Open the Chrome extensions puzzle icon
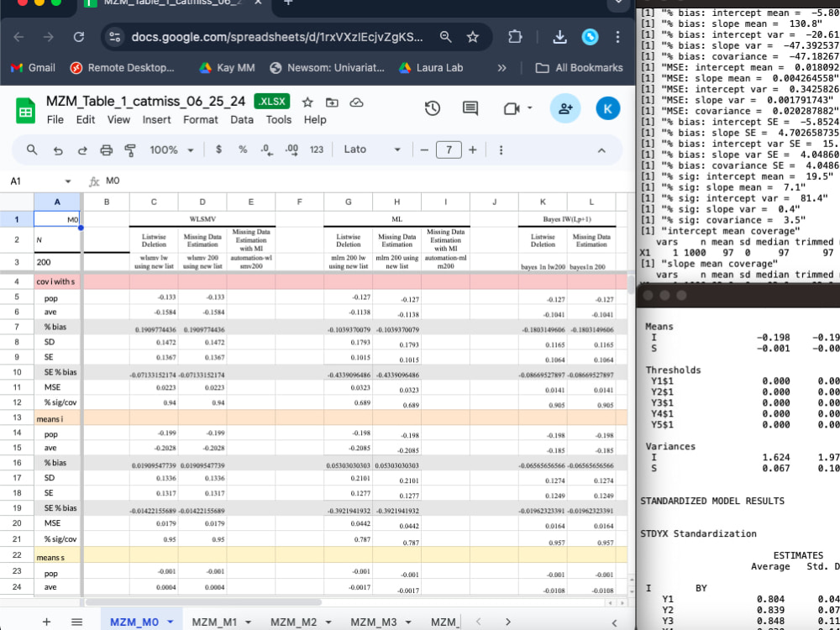The height and width of the screenshot is (630, 840). click(515, 37)
